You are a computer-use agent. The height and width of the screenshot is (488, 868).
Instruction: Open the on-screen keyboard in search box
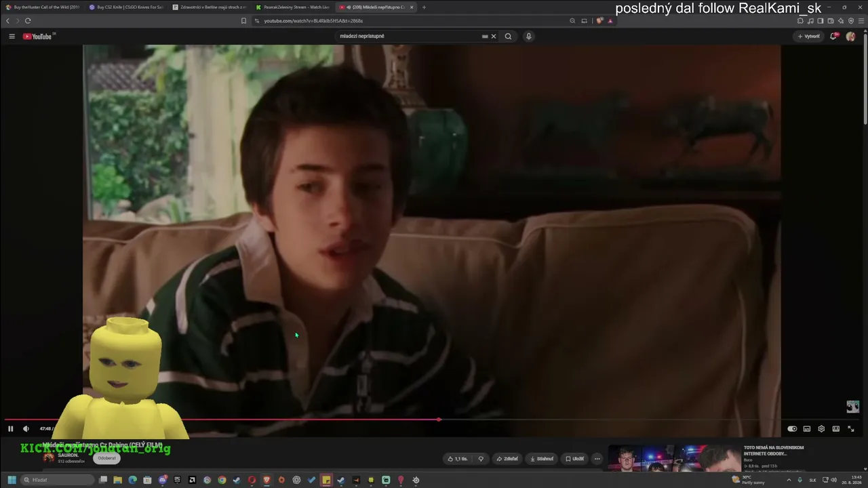[485, 36]
